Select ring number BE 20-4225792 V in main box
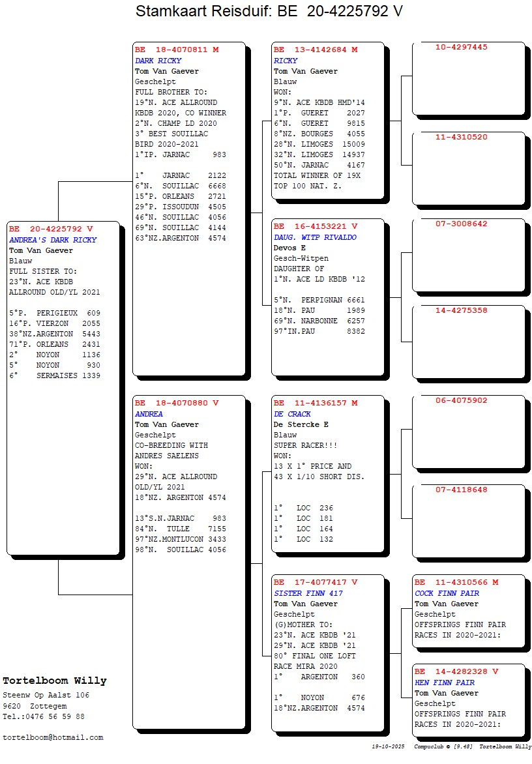 point(51,229)
